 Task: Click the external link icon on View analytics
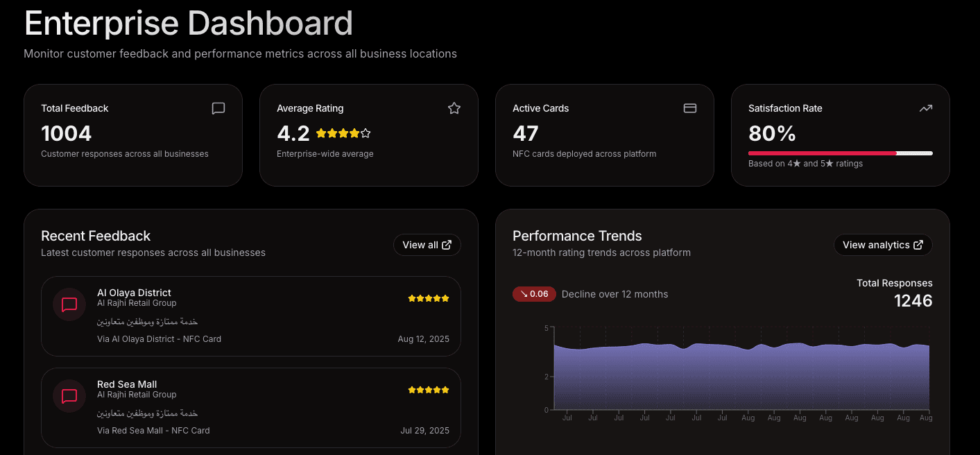tap(918, 244)
